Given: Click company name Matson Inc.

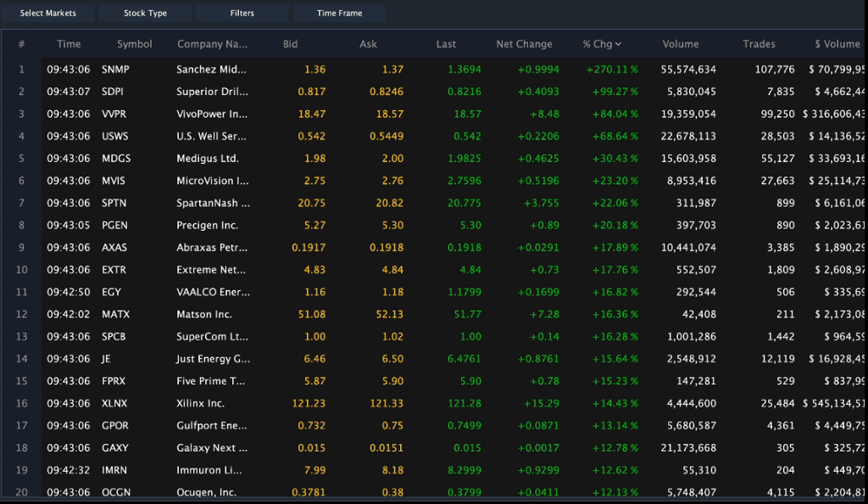Looking at the screenshot, I should (203, 314).
